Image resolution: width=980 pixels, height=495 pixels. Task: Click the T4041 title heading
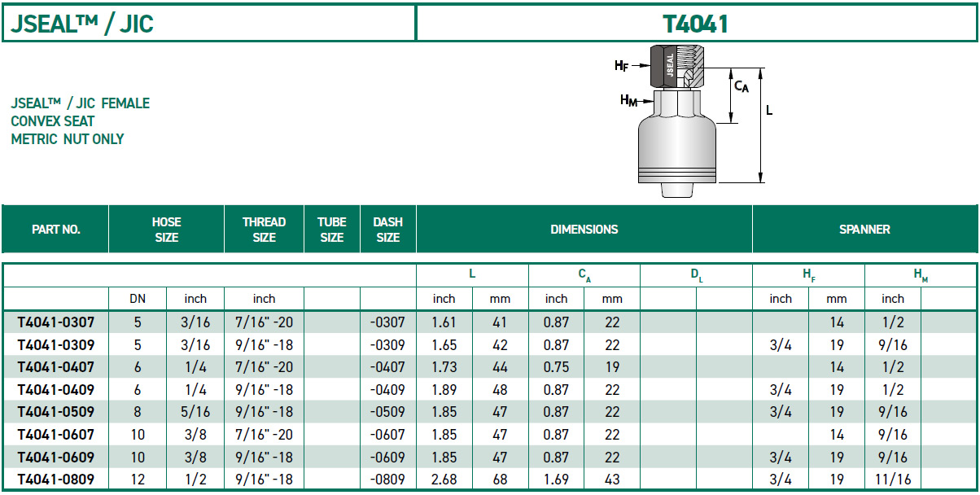[x=695, y=24]
